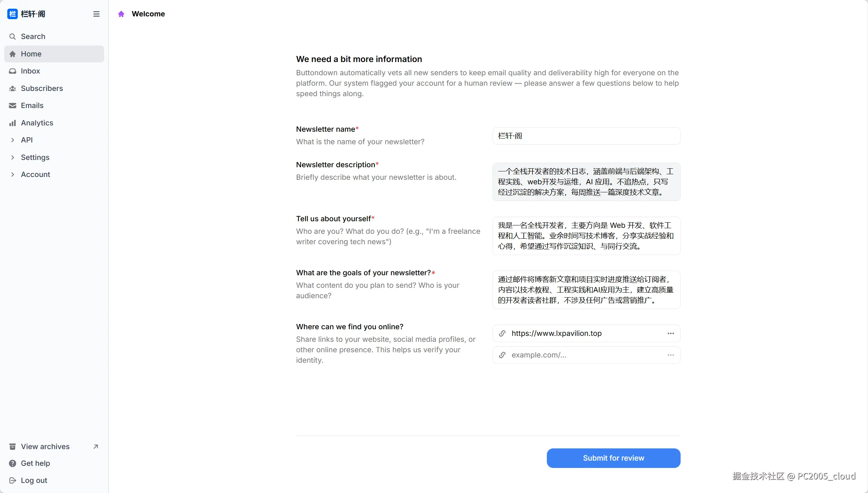The width and height of the screenshot is (868, 493).
Task: Click the Newsletter name input field
Action: click(586, 136)
